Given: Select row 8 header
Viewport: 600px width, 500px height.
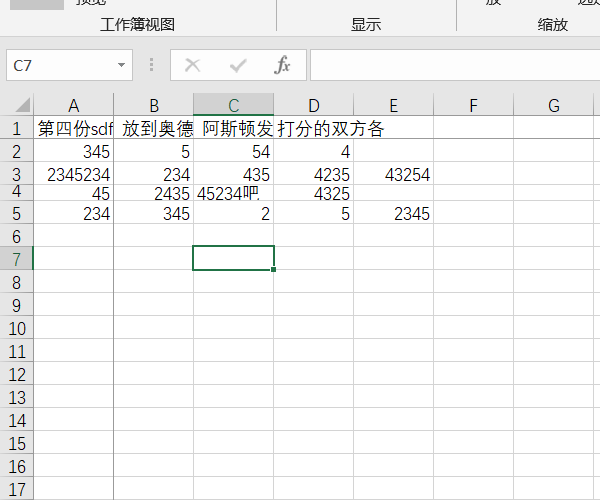Looking at the screenshot, I should (x=16, y=282).
